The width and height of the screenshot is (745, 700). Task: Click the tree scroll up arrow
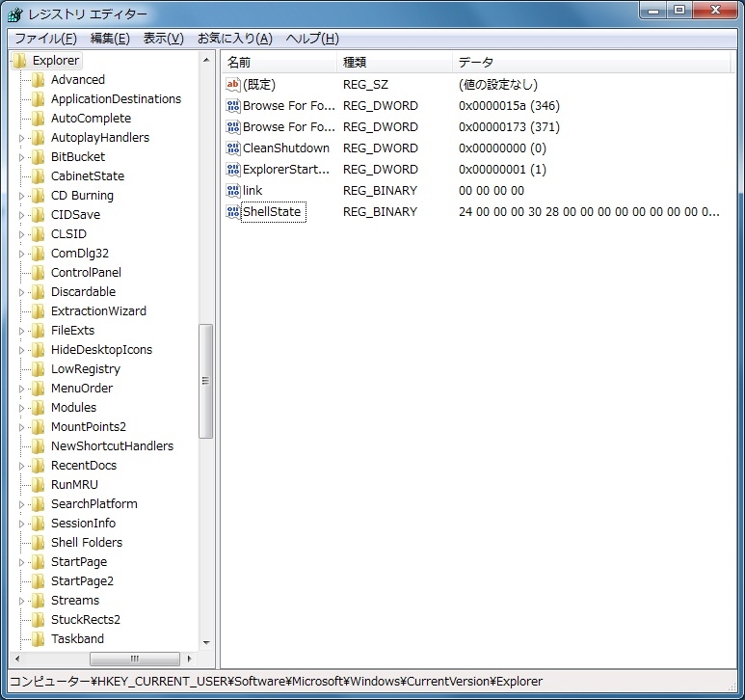206,61
